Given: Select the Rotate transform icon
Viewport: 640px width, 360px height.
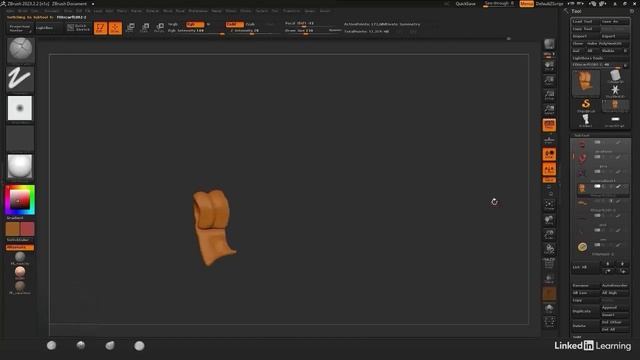Looking at the screenshot, I should tap(160, 28).
